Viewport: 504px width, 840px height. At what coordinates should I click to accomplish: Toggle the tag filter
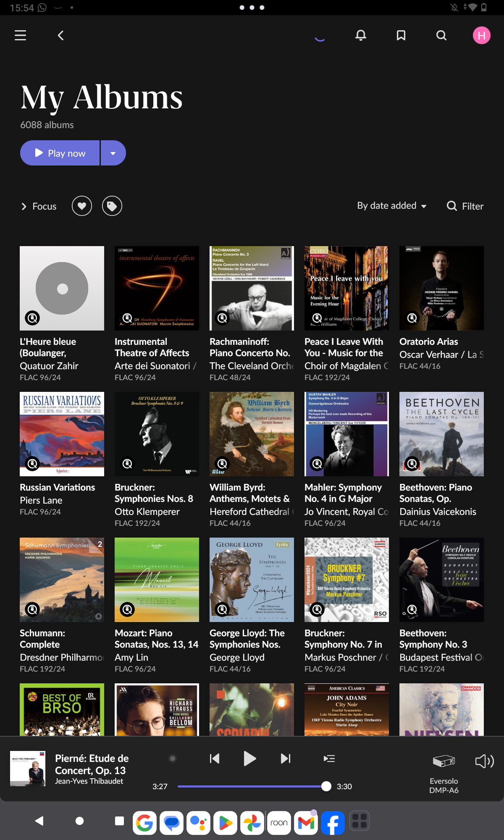point(112,206)
